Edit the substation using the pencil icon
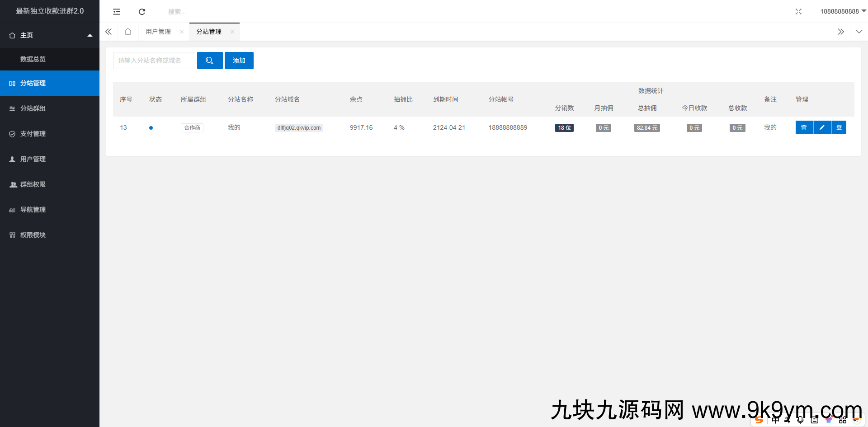868x427 pixels. [822, 127]
